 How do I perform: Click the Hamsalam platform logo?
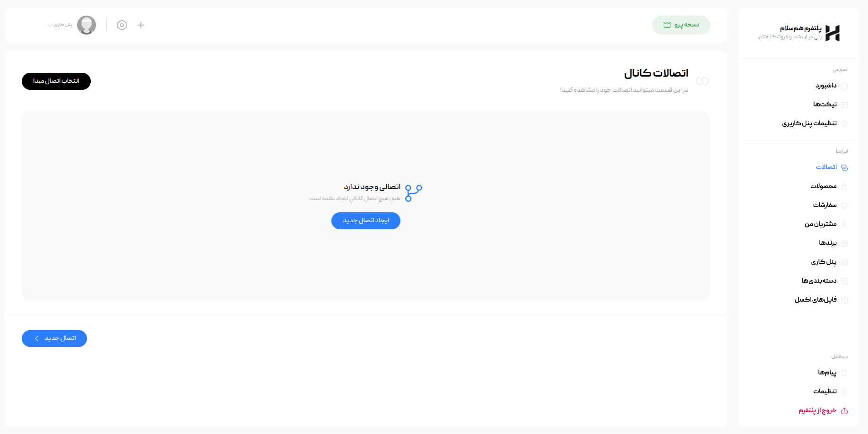click(833, 33)
